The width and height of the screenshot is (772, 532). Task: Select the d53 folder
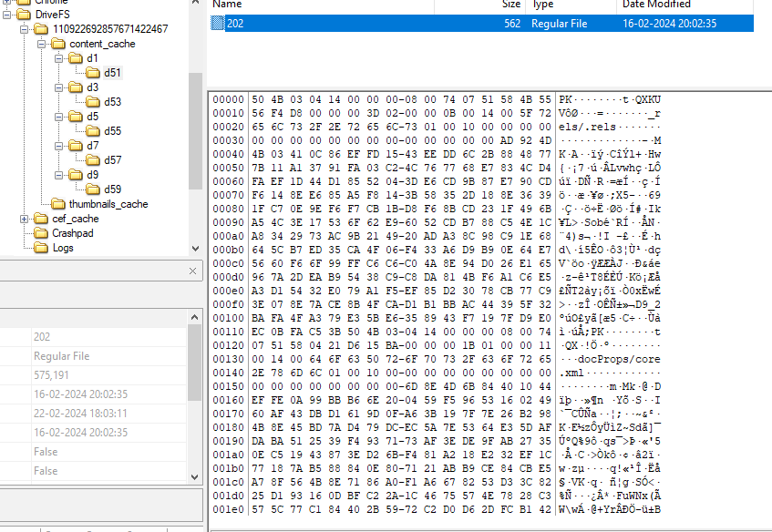coord(112,102)
